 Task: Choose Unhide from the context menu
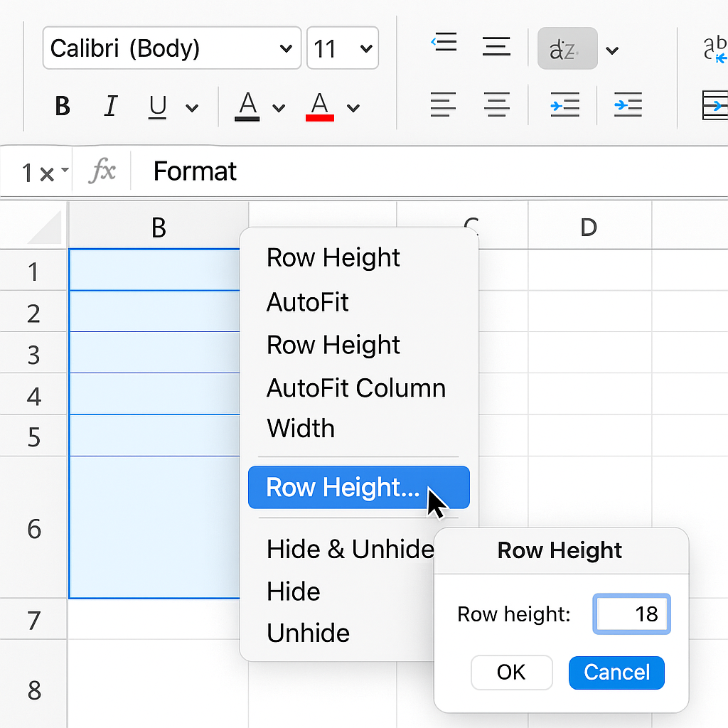tap(308, 633)
